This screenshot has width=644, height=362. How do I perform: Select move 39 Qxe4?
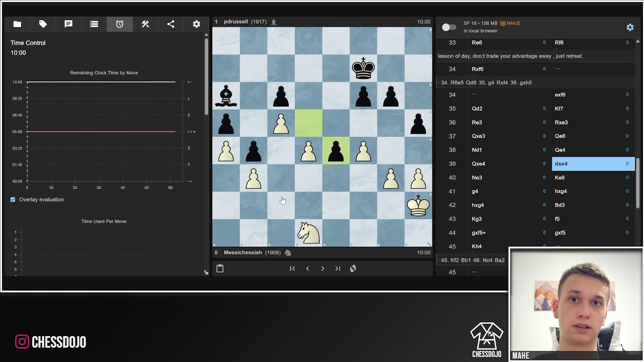coord(510,163)
